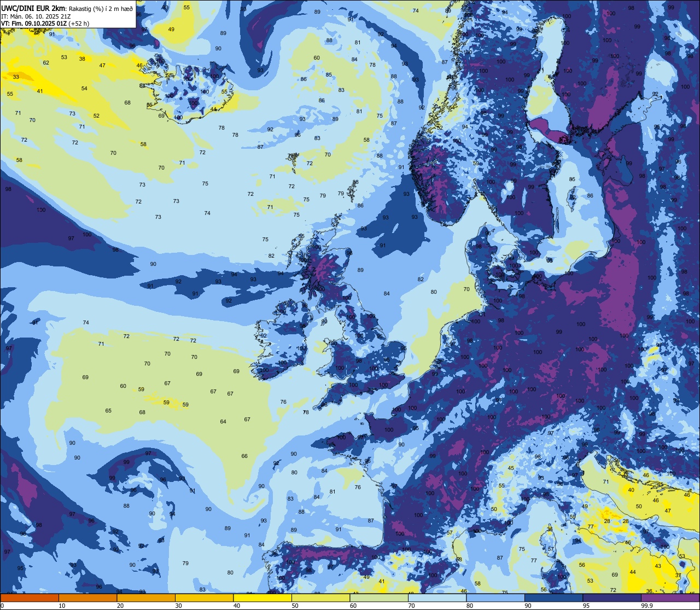Click the legend label '90'

pos(528,606)
